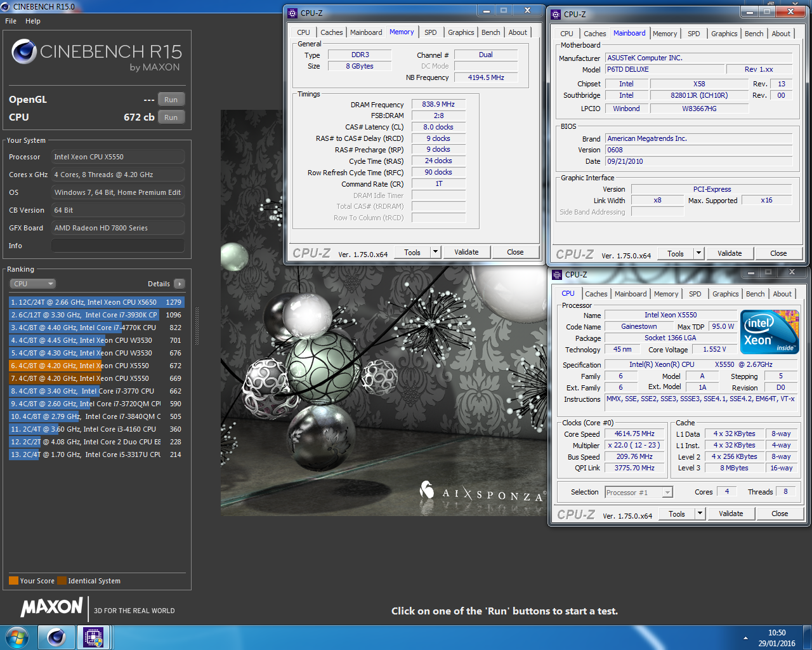Click the Processor field Intel Xeon X5550

point(118,157)
